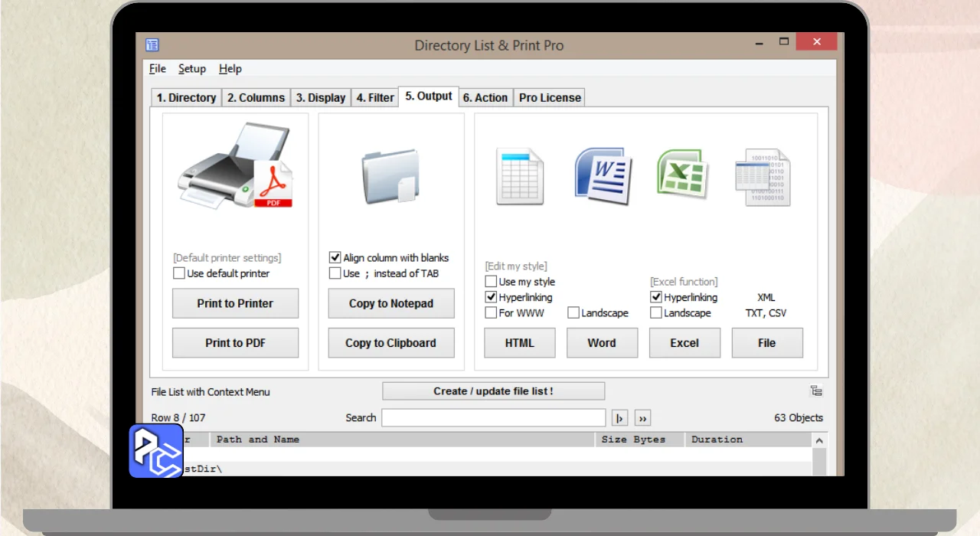Enable Excel Landscape checkbox
This screenshot has height=536, width=980.
656,313
